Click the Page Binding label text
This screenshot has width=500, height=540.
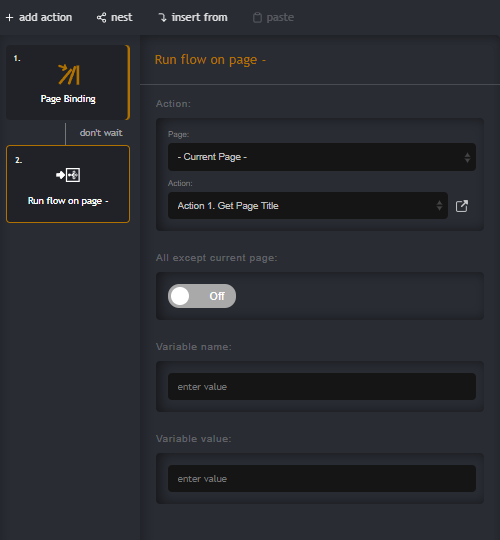click(68, 99)
